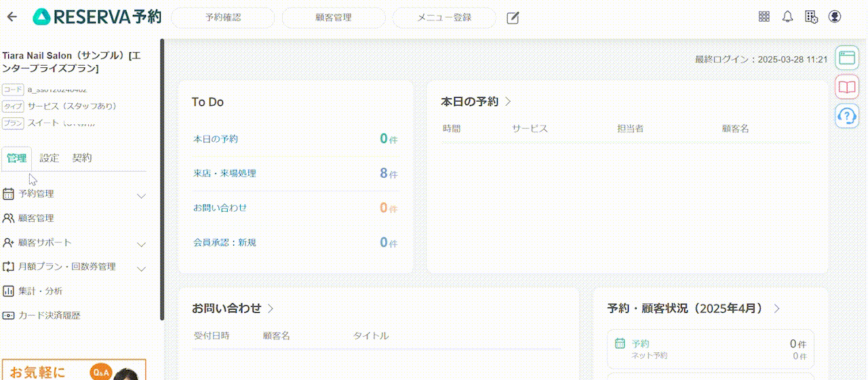
Task: Open the user account icon
Action: point(835,17)
